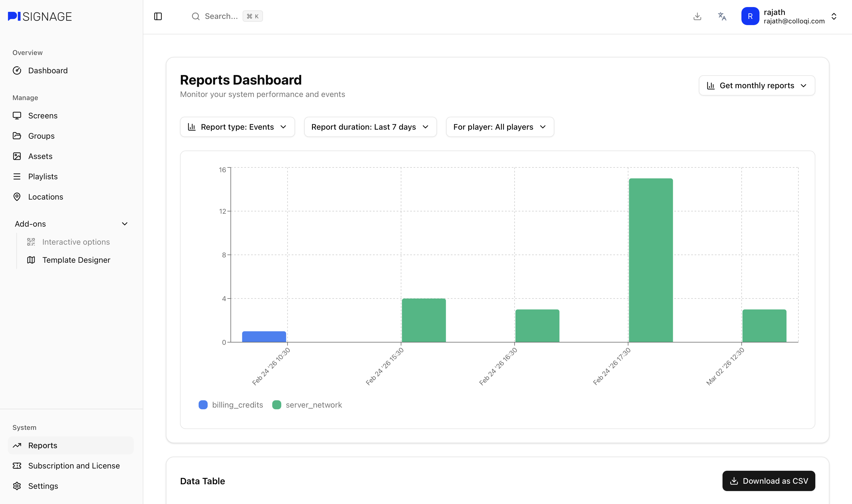Toggle the sidebar collapse icon
Viewport: 852px width, 504px height.
coord(158,16)
